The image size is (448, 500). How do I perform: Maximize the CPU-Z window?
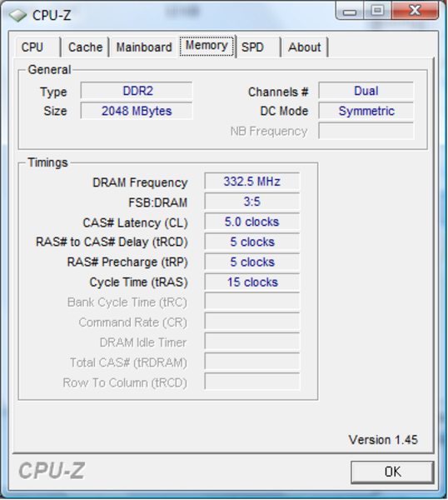(377, 11)
